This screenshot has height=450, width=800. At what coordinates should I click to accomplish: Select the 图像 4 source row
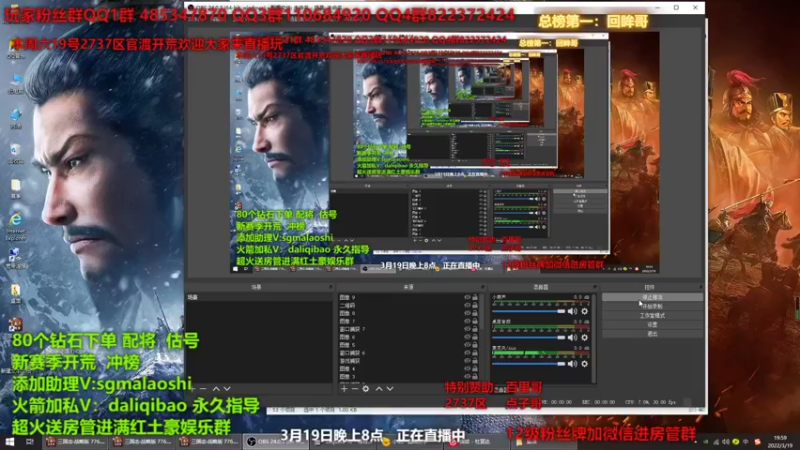pos(409,368)
